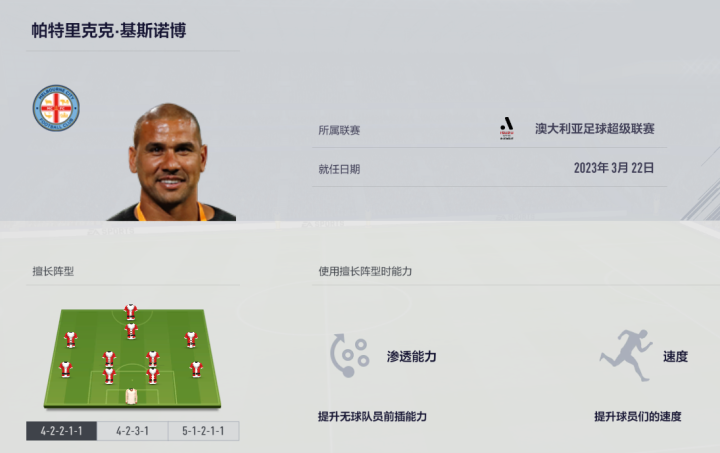This screenshot has height=453, width=720.
Task: Select the second striker jersey below the top forward
Action: pyautogui.click(x=131, y=331)
